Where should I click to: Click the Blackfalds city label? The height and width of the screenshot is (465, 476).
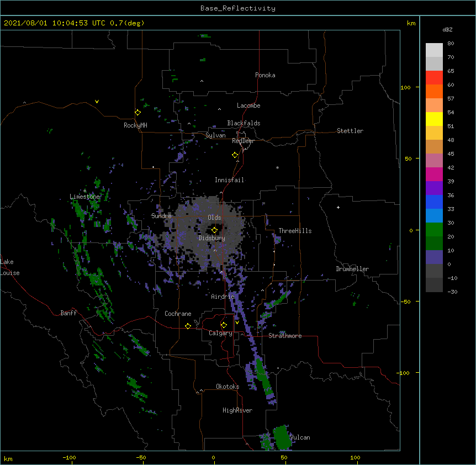pos(244,123)
